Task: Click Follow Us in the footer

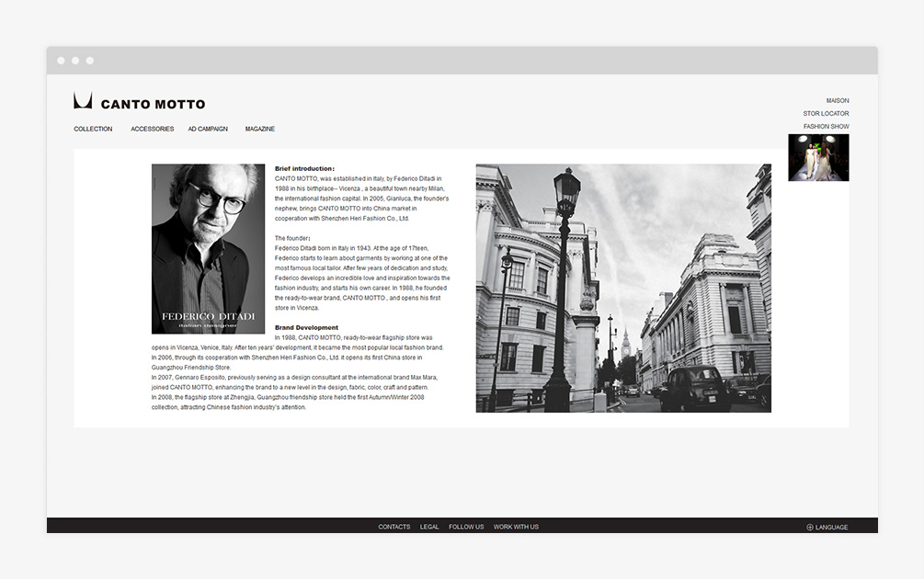Action: (466, 527)
